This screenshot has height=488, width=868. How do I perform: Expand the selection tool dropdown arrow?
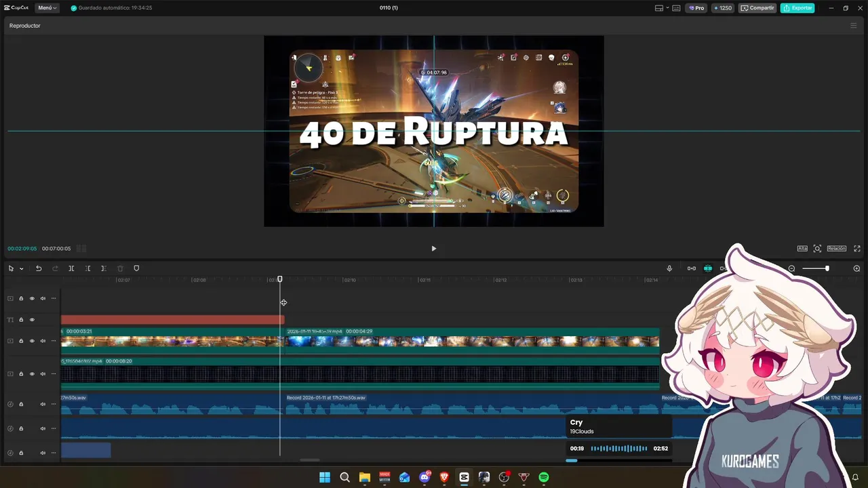(21, 268)
